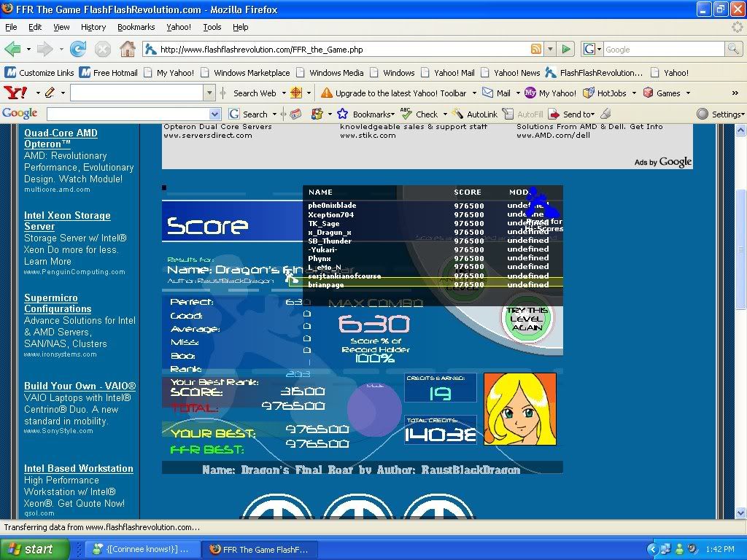Open the Google Settings dropdown
Screen dimensions: 747x560
coord(721,114)
